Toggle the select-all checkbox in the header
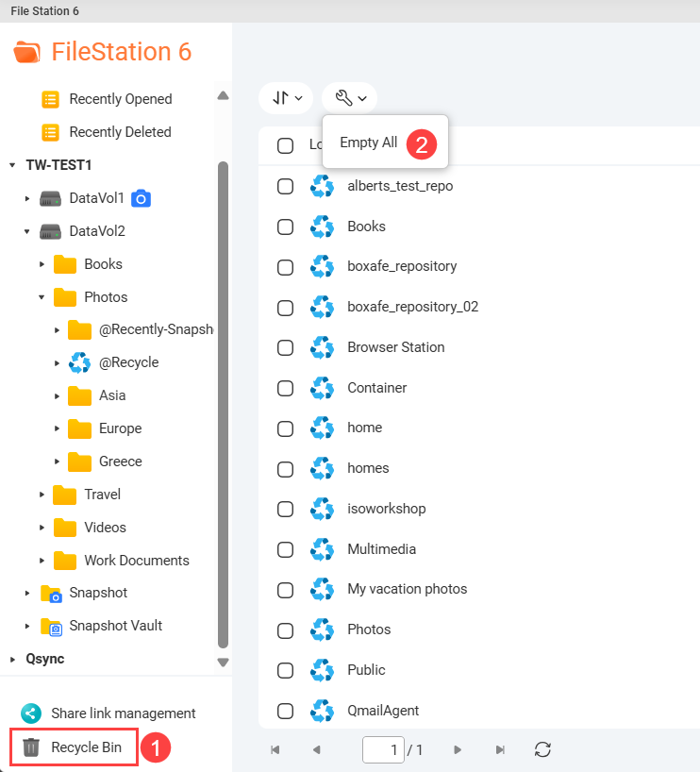 coord(286,145)
